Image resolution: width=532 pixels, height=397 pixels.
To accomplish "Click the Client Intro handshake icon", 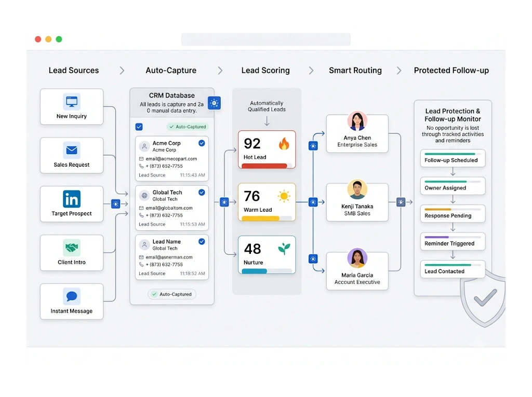I will 72,248.
